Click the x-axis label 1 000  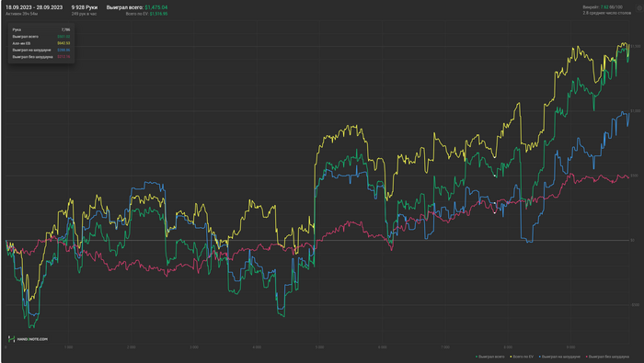(x=69, y=347)
